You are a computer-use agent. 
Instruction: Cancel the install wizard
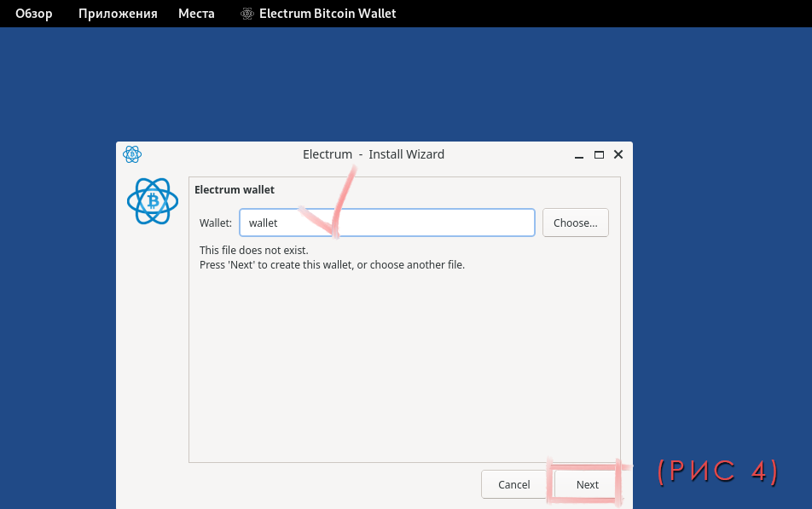pos(514,484)
